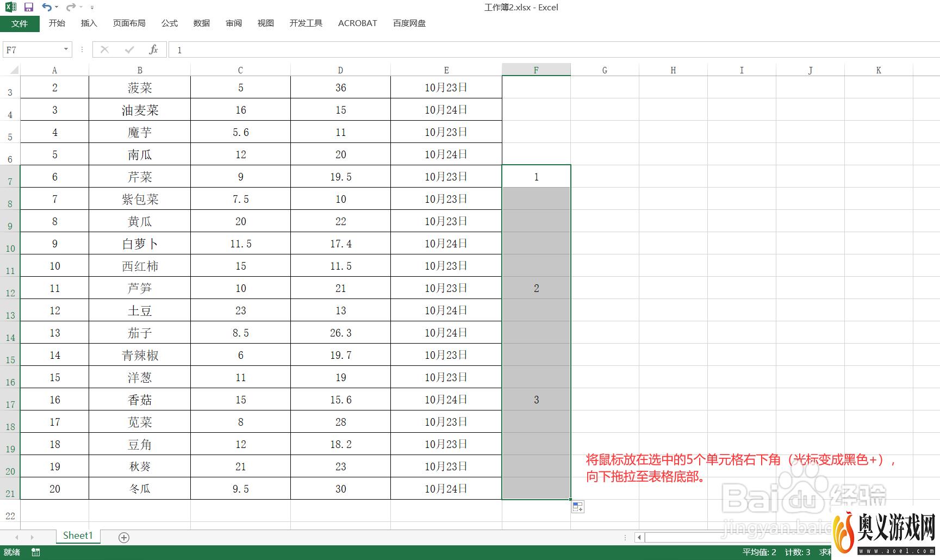Open the 审阅 ribbon tab
The width and height of the screenshot is (940, 560).
click(x=234, y=23)
